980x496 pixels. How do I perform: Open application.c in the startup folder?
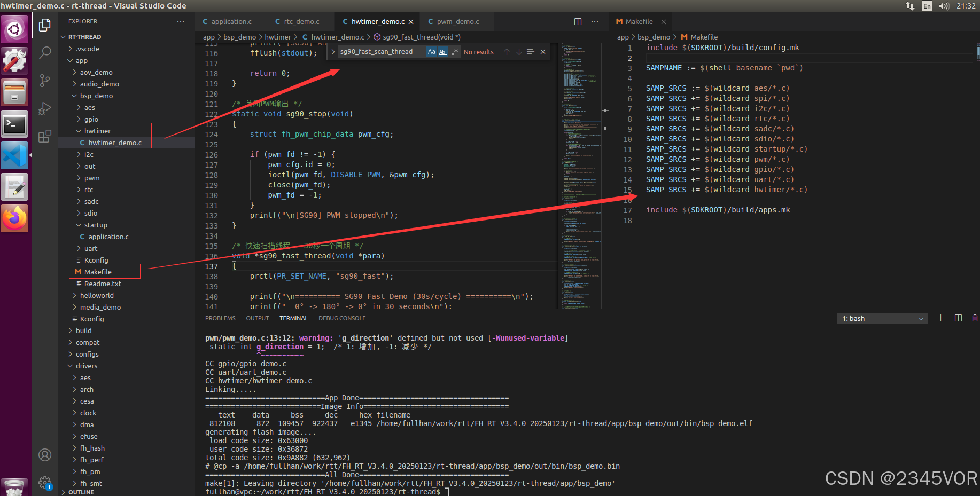point(126,237)
